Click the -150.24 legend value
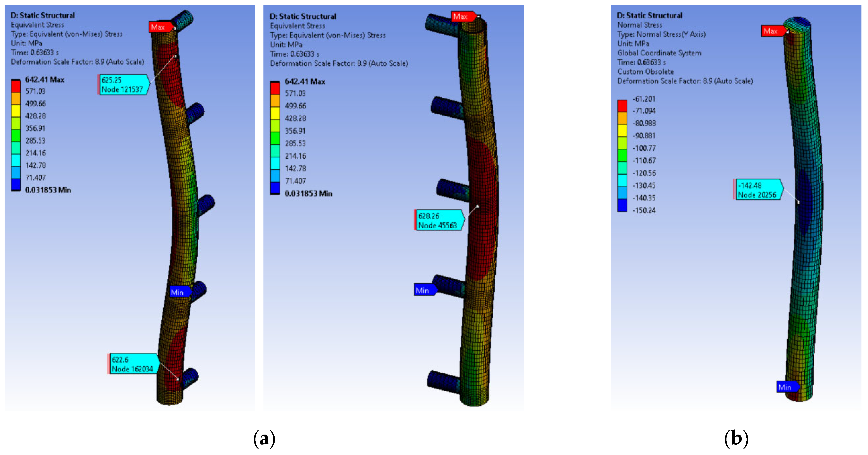The width and height of the screenshot is (868, 455). (x=644, y=210)
